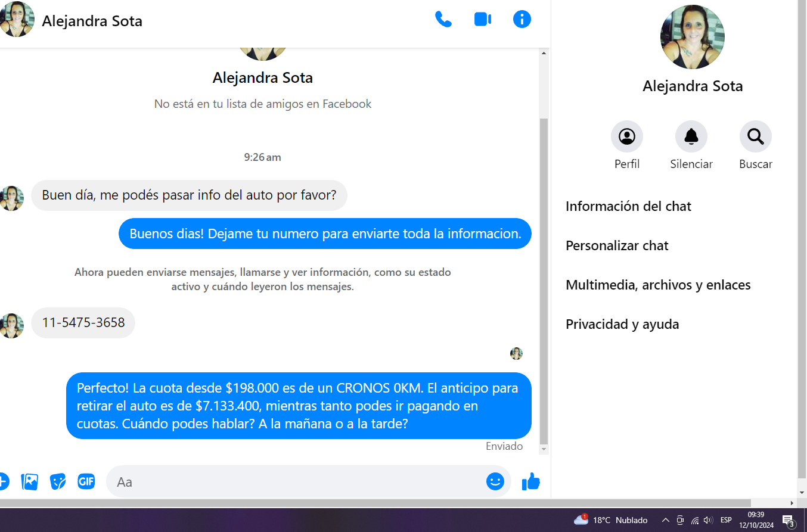This screenshot has height=532, width=807.
Task: Click the large profile picture in side panel
Action: 692,37
